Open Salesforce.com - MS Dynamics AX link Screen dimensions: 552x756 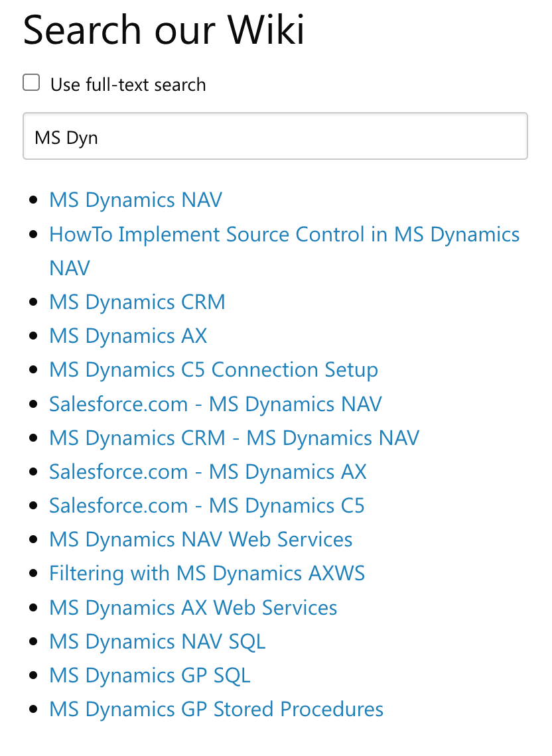(x=208, y=472)
